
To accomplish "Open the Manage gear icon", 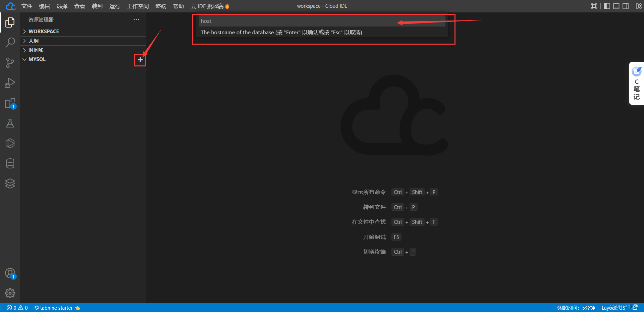I will pos(10,293).
